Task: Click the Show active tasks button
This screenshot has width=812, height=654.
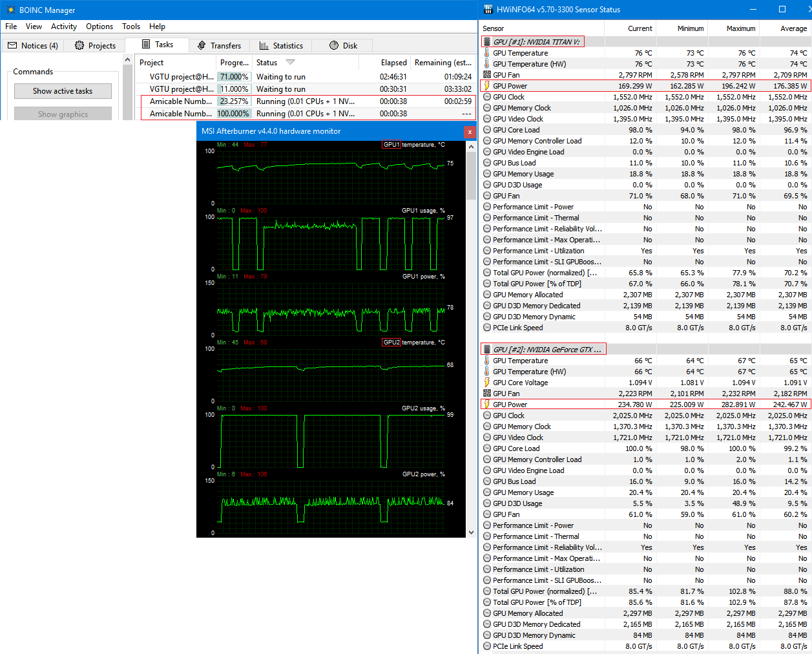Action: [63, 91]
